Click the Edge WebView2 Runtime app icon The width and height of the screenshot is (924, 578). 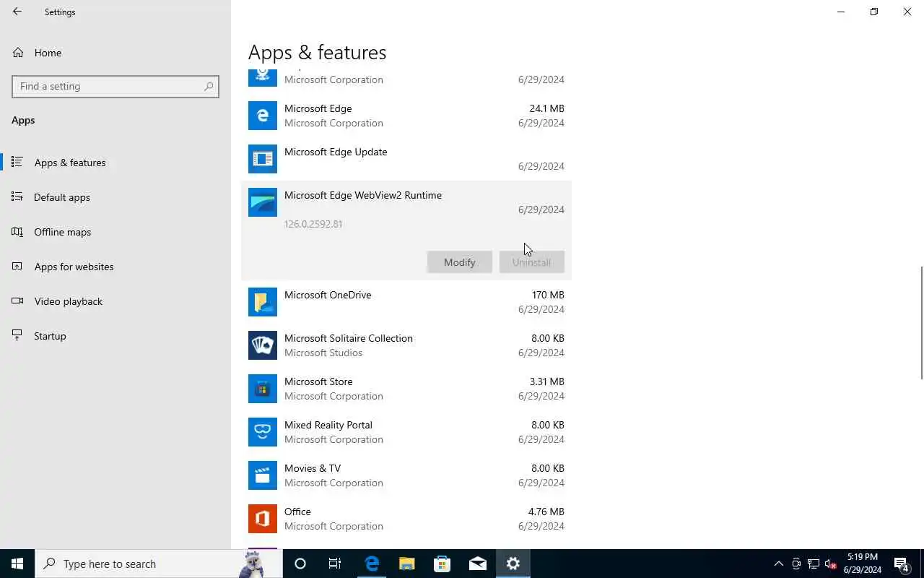262,202
